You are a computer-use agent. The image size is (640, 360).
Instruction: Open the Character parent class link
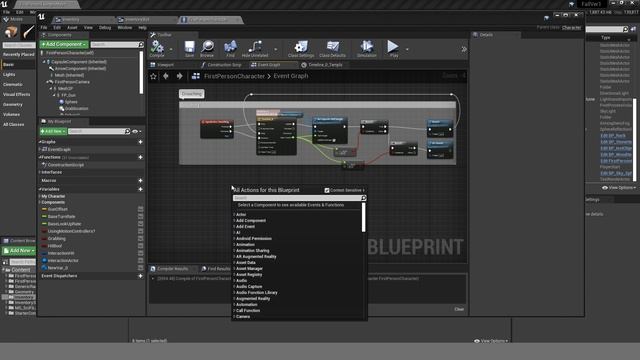571,28
